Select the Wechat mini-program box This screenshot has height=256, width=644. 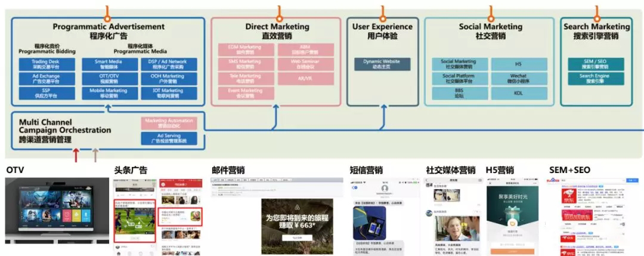518,79
